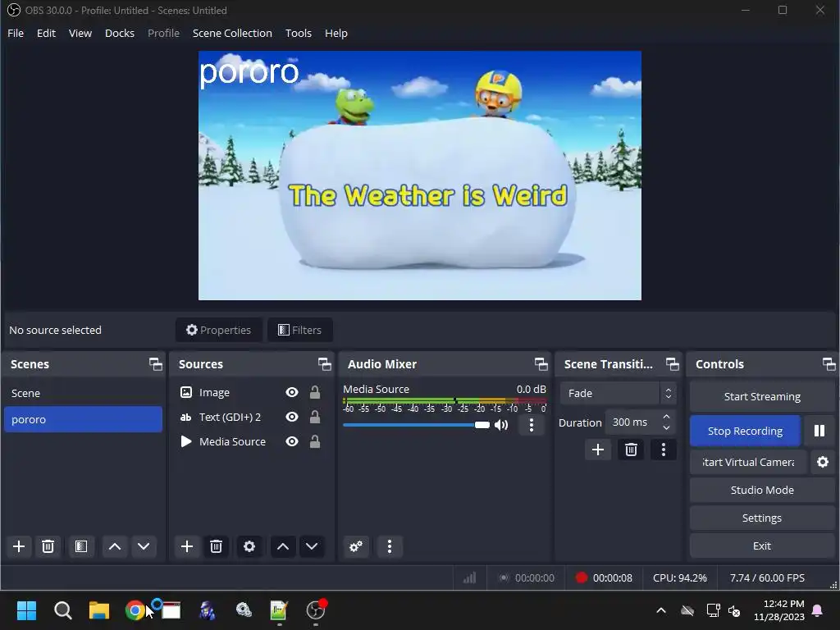Mute Media Source speaker icon
Viewport: 840px width, 630px height.
501,425
